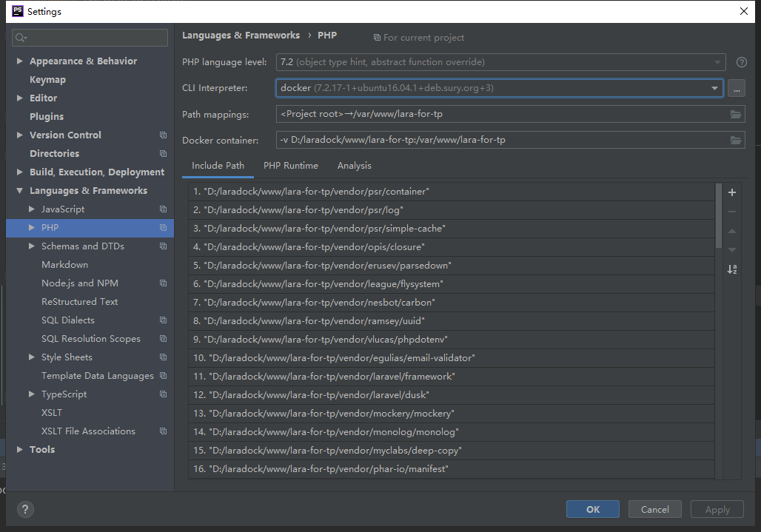
Task: Click the Cancel button
Action: 654,509
